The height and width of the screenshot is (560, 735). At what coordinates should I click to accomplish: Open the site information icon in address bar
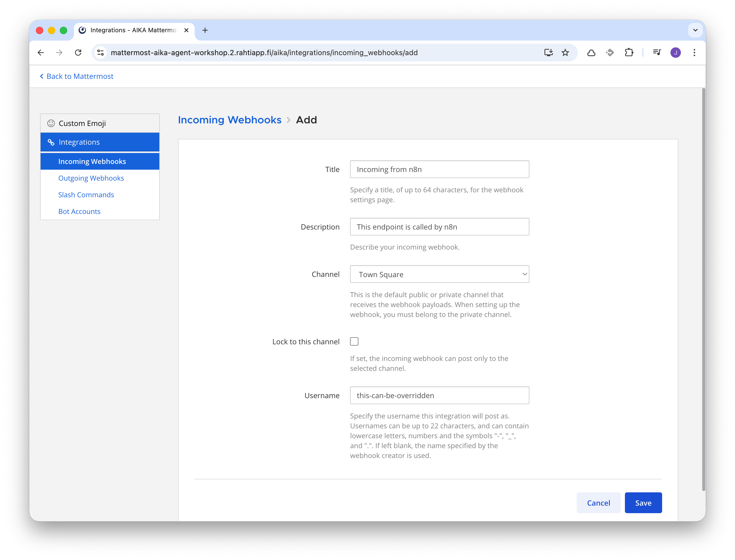100,53
